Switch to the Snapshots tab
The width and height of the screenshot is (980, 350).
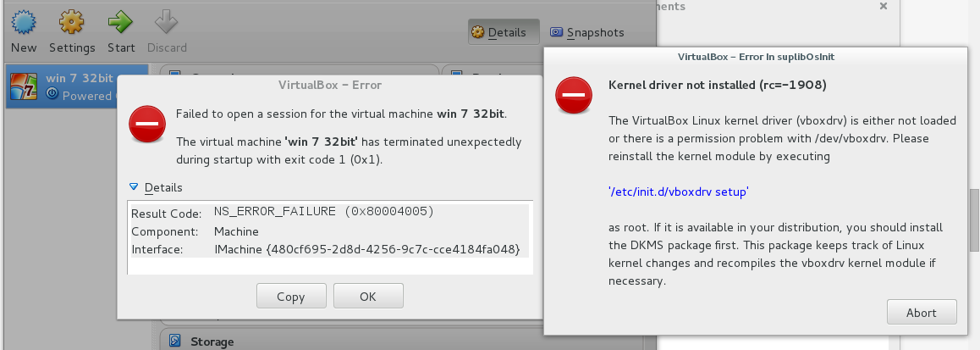(x=587, y=32)
